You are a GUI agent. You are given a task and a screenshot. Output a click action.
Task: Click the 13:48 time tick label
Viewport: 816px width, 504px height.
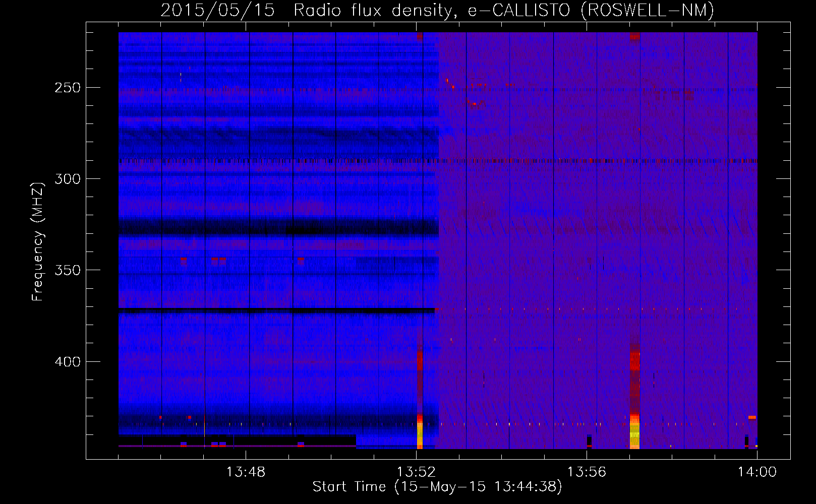tap(246, 472)
